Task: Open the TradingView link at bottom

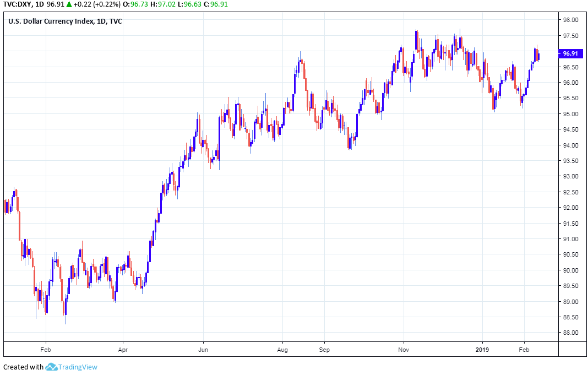Action: tap(79, 367)
